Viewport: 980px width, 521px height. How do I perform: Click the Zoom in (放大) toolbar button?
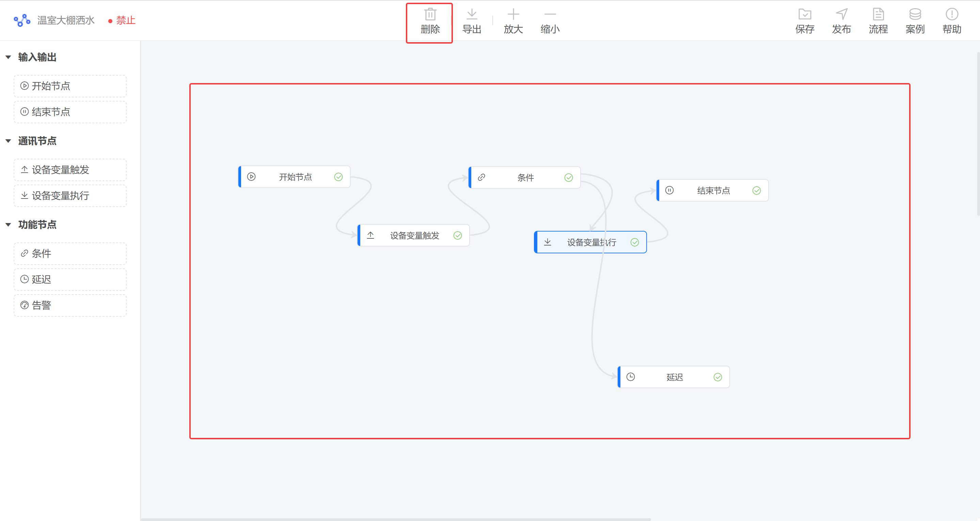click(513, 21)
